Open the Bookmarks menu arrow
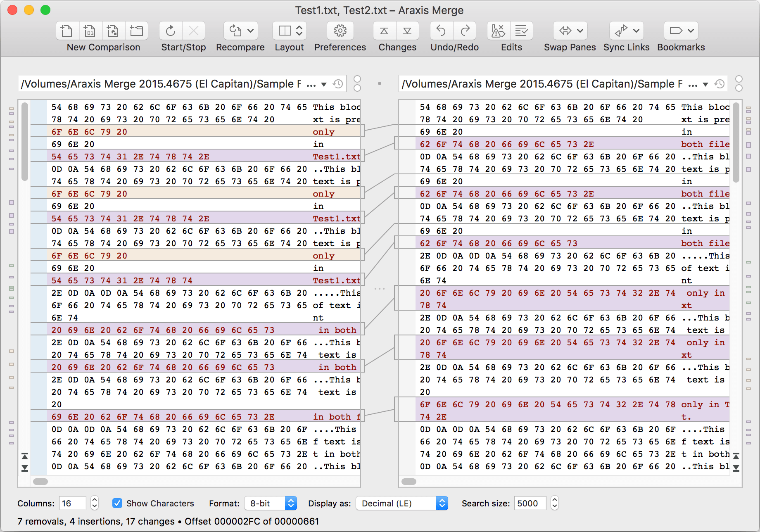This screenshot has width=760, height=532. click(691, 31)
